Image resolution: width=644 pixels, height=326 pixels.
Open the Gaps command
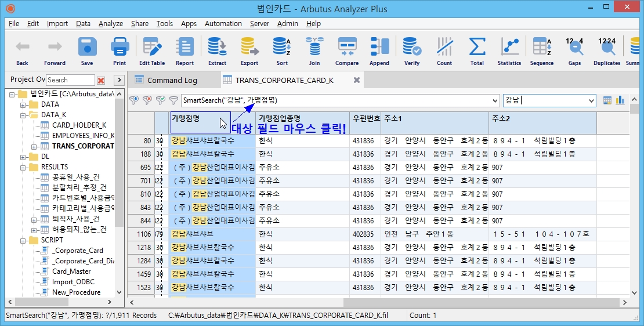pos(574,51)
